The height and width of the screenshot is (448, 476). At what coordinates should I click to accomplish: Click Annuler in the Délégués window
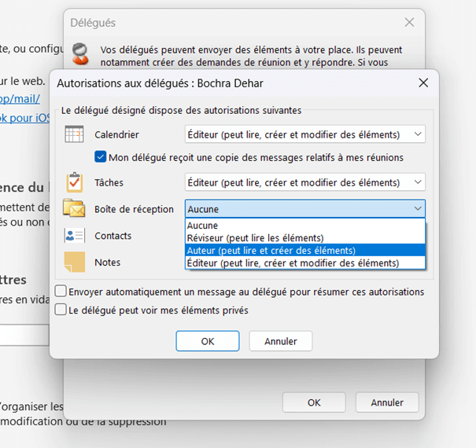click(387, 402)
